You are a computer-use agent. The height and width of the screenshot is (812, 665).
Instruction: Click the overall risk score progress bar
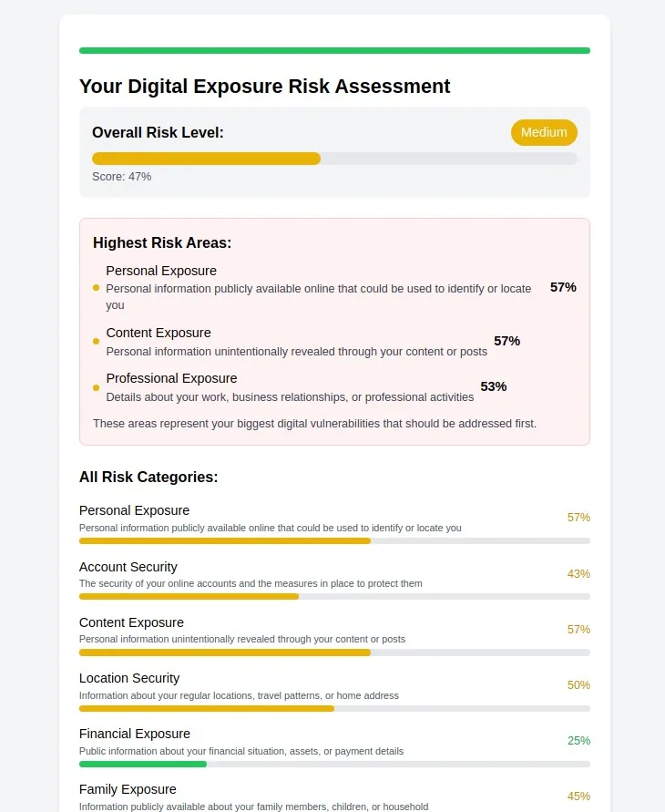(335, 159)
